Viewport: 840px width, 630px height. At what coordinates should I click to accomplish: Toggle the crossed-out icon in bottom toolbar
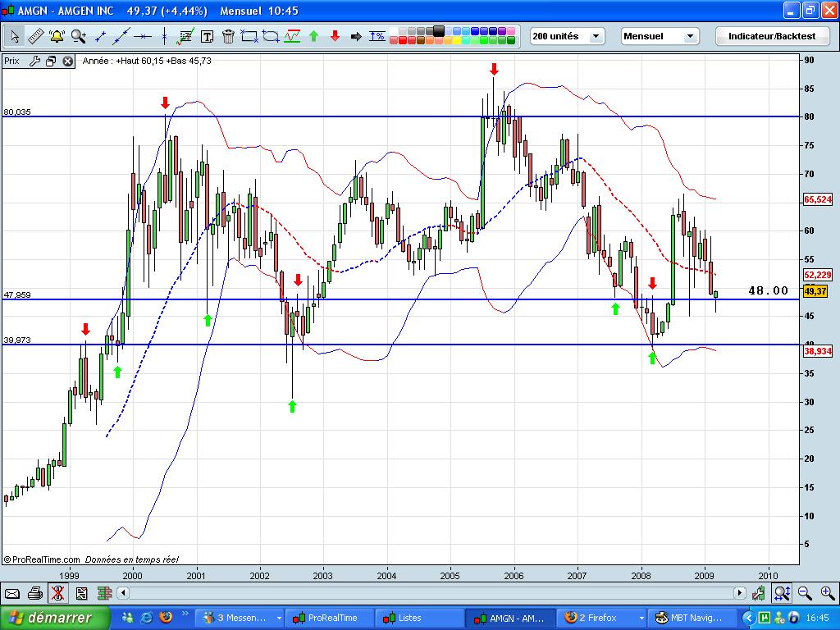58,594
